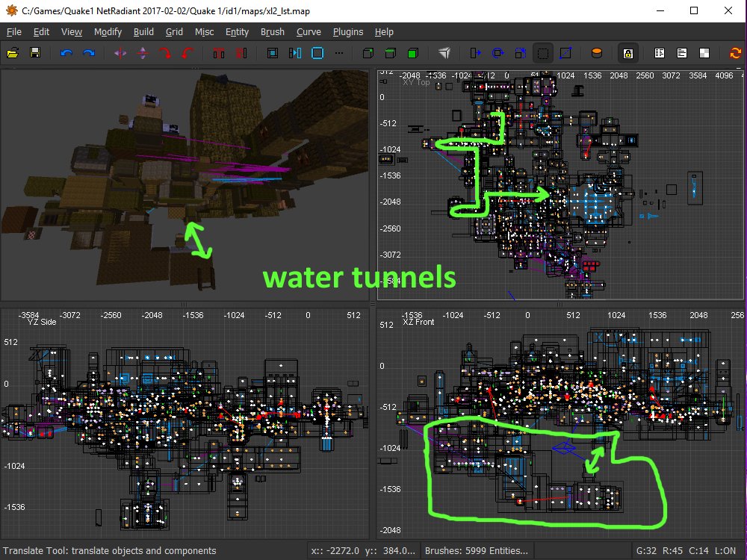
Task: Refresh models with orange arrows icon
Action: (735, 53)
